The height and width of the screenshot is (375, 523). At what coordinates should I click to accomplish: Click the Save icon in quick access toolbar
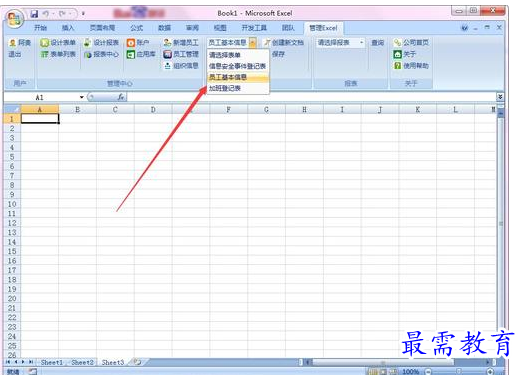click(x=34, y=14)
